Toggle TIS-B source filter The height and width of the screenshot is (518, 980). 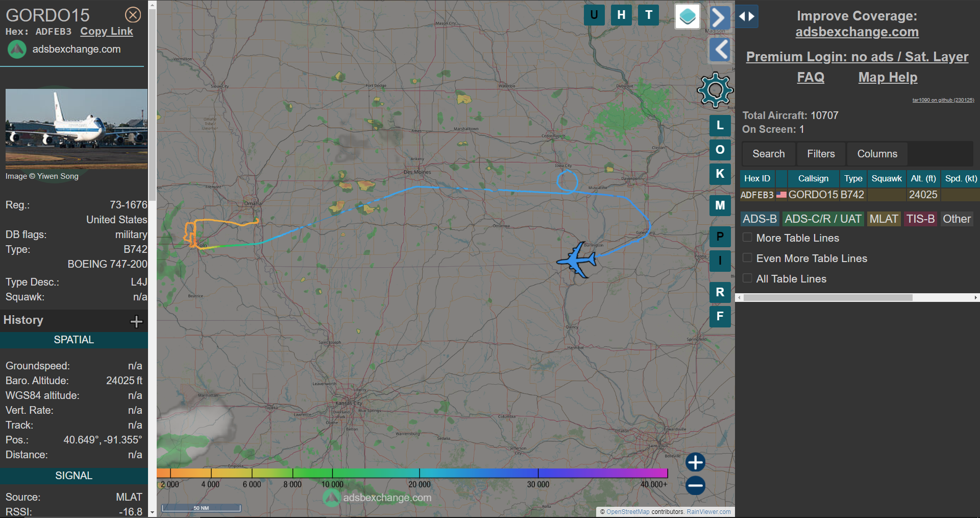pyautogui.click(x=920, y=219)
